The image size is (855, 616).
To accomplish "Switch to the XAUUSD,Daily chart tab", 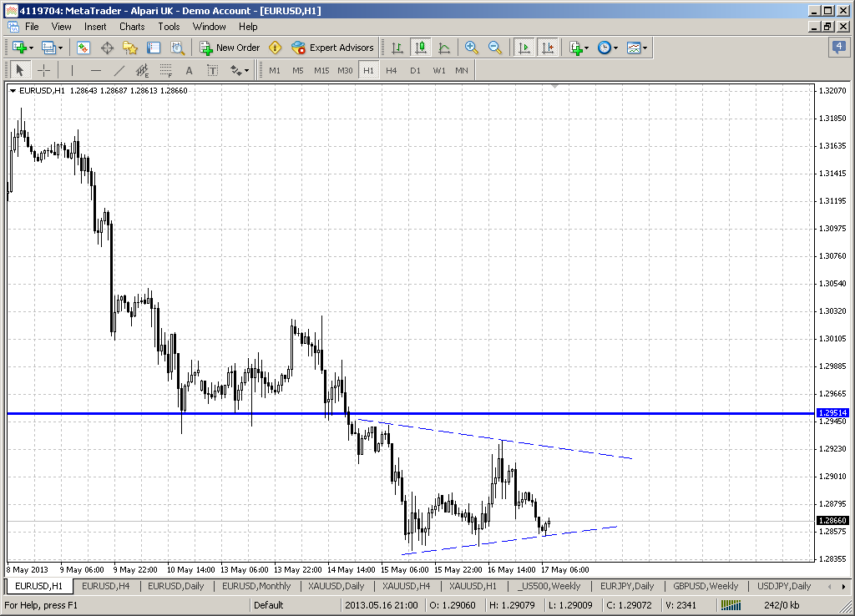I will click(336, 586).
